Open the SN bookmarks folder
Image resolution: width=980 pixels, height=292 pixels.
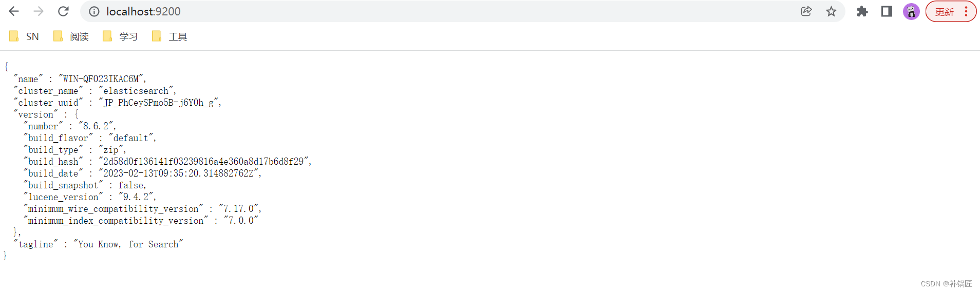coord(24,36)
